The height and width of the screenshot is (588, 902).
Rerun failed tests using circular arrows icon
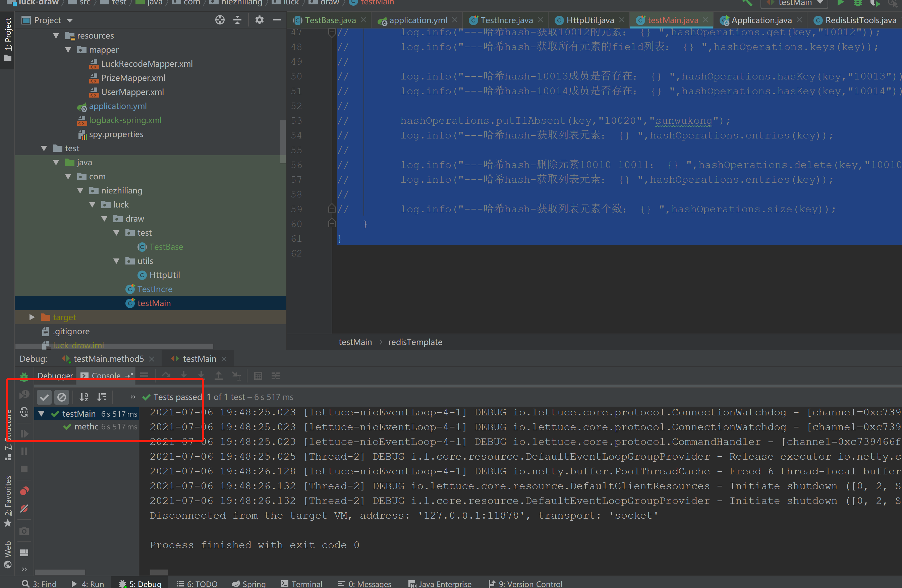coord(24,412)
